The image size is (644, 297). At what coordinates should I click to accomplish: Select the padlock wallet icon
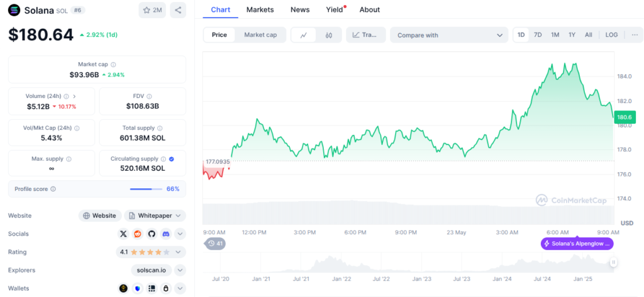166,288
